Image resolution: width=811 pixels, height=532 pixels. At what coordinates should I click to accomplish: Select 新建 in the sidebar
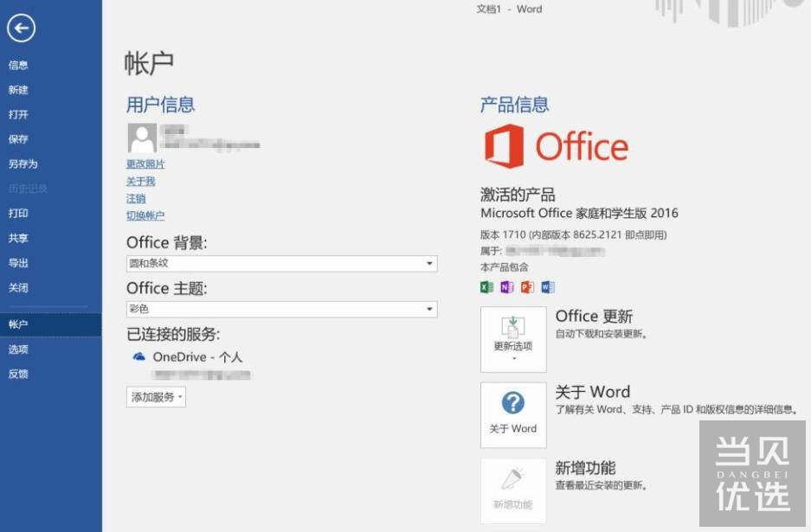click(x=18, y=89)
